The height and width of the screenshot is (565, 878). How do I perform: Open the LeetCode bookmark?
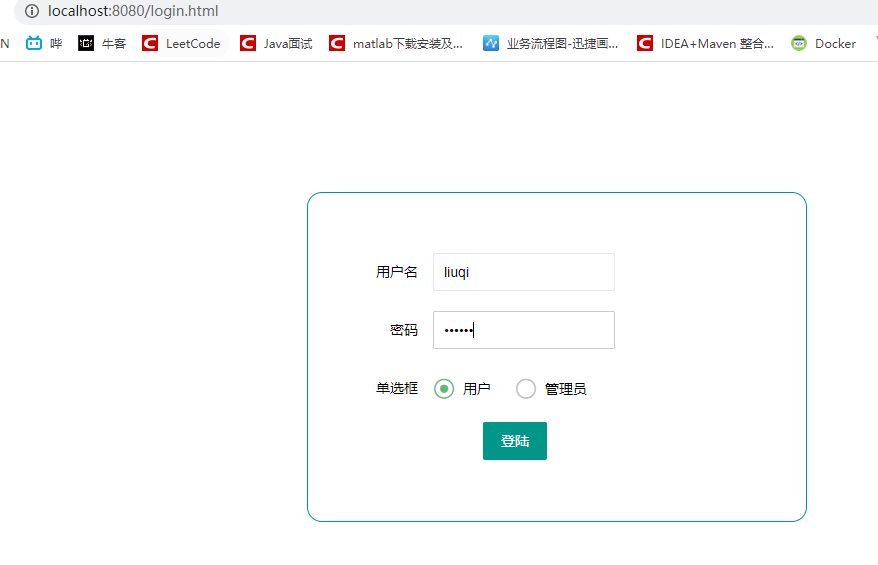[182, 43]
